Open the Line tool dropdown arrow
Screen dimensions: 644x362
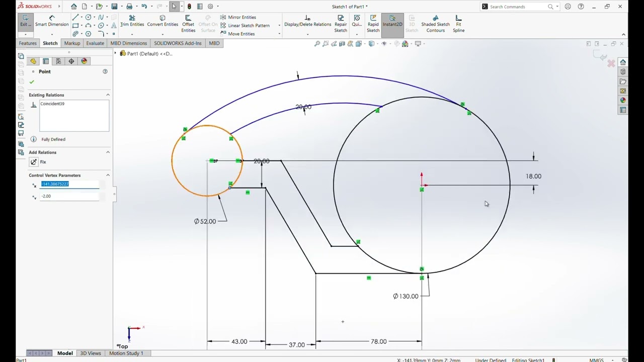tap(82, 17)
